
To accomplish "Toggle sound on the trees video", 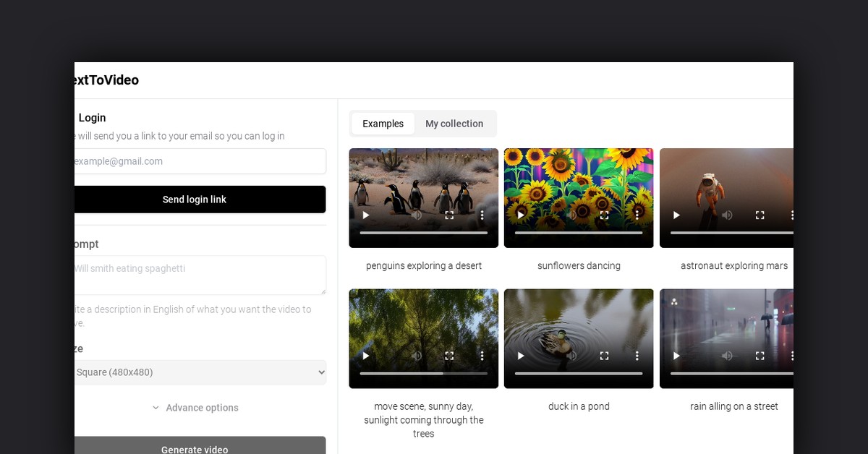I will point(416,356).
